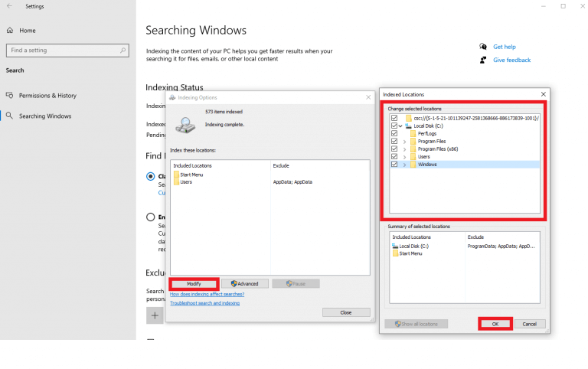Select the 'ProgramData; AppData; AppD...' exclude entry

coord(501,246)
